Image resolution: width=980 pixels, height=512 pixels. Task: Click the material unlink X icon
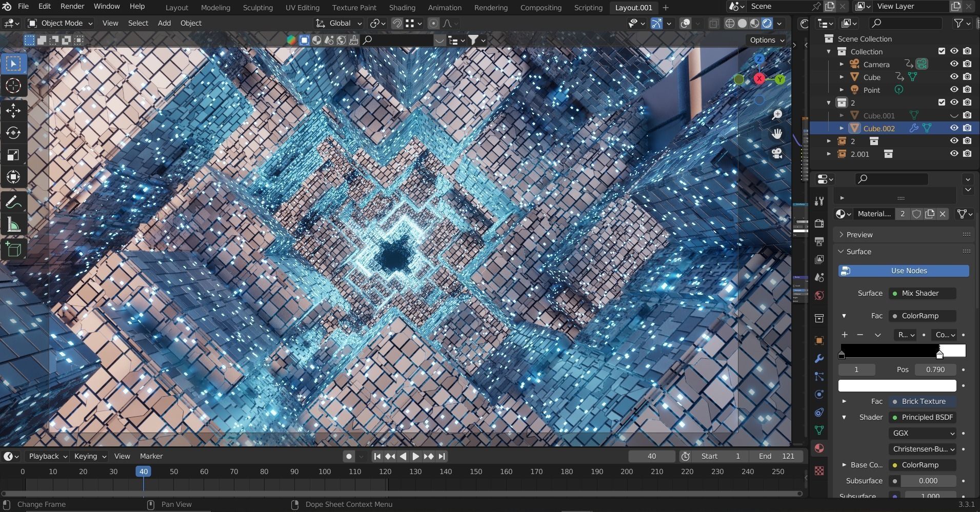(x=943, y=214)
